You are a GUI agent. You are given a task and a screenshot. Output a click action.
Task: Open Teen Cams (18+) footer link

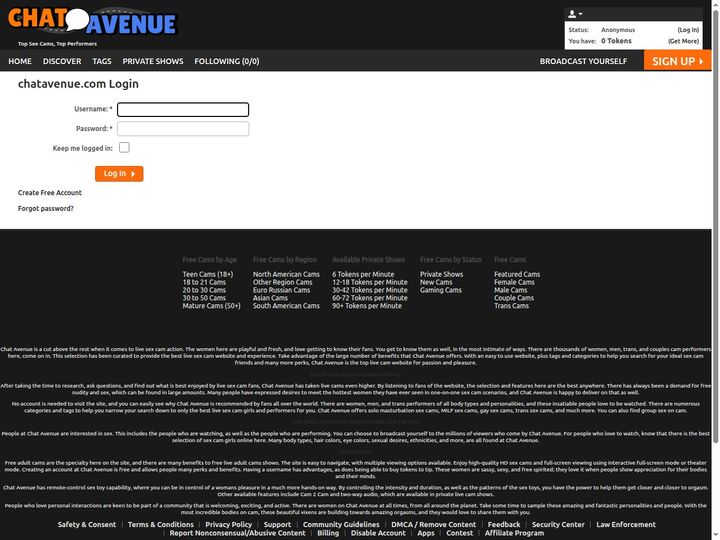click(x=208, y=274)
